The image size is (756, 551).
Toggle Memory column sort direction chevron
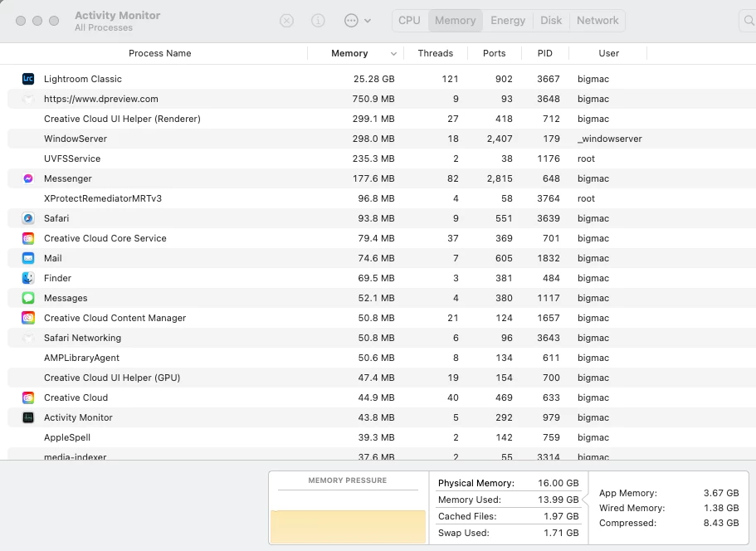pos(393,54)
